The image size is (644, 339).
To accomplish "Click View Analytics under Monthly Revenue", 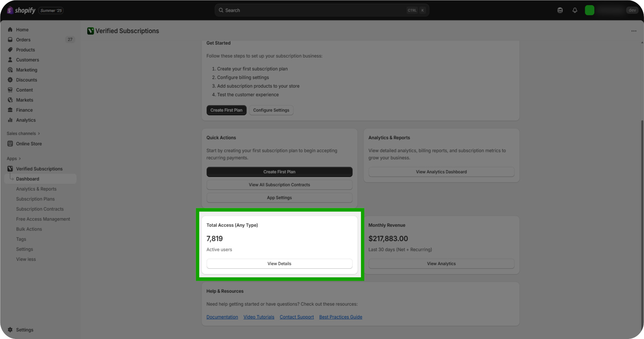I will pyautogui.click(x=441, y=264).
